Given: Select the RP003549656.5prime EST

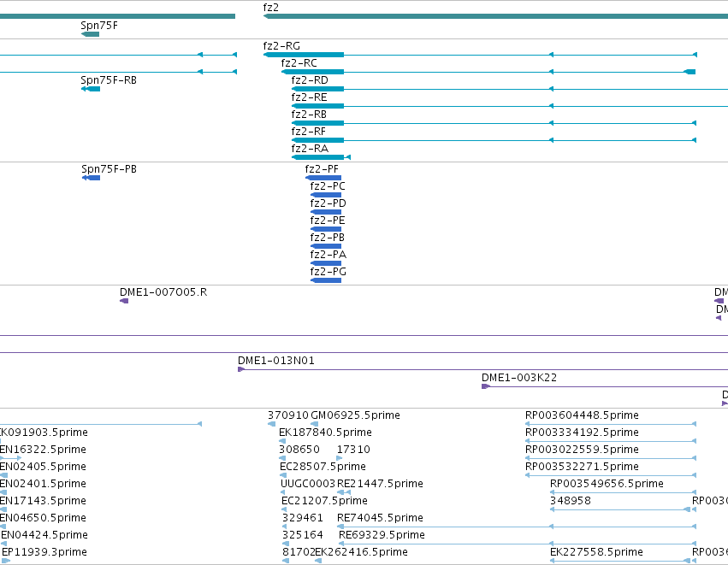Looking at the screenshot, I should [623, 492].
